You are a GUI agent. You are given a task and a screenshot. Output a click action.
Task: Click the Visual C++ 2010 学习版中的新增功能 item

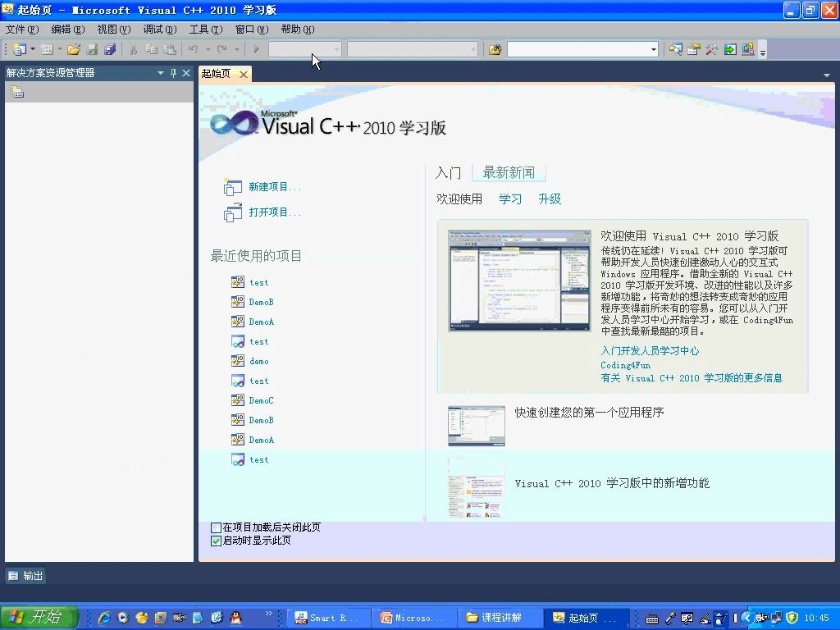point(612,483)
